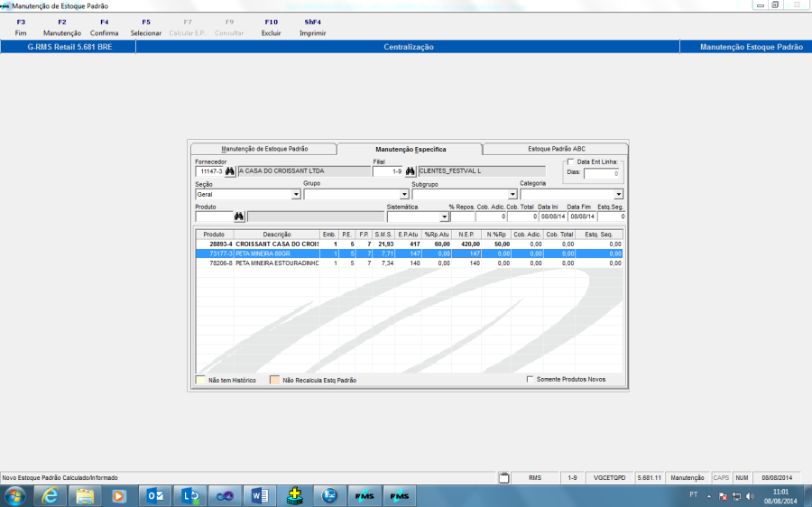This screenshot has height=507, width=812.
Task: Select Manutenção Específica tab
Action: coord(411,149)
